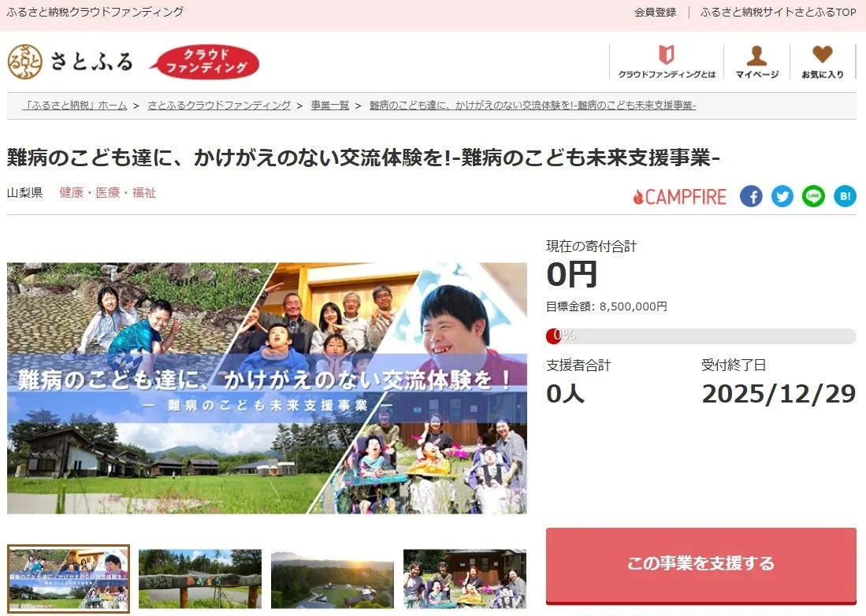Open ふるさと納税サイトさとふるTOP link
Image resolution: width=866 pixels, height=616 pixels.
tap(778, 13)
